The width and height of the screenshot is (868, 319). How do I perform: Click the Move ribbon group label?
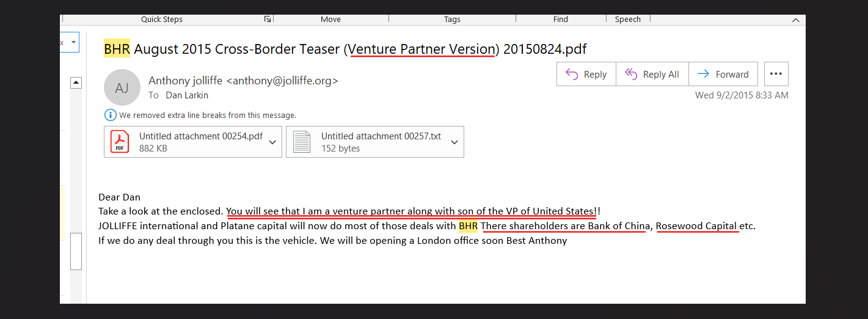[x=330, y=20]
